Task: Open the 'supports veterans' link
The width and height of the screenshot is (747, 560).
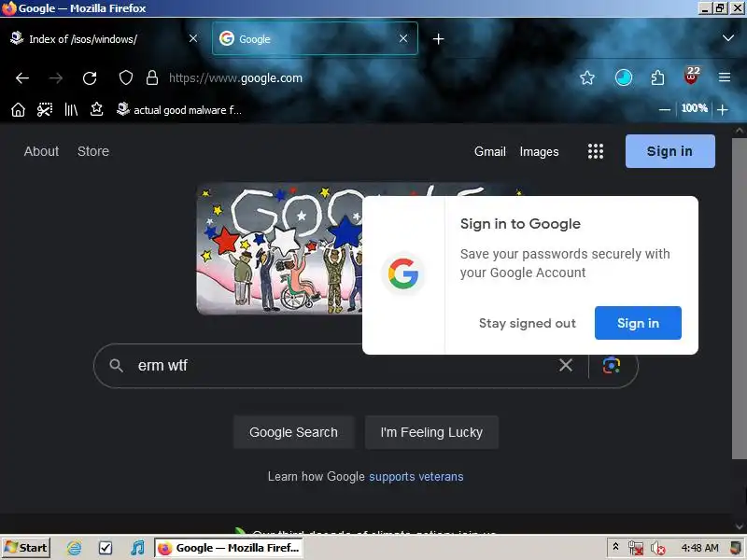Action: 416,477
